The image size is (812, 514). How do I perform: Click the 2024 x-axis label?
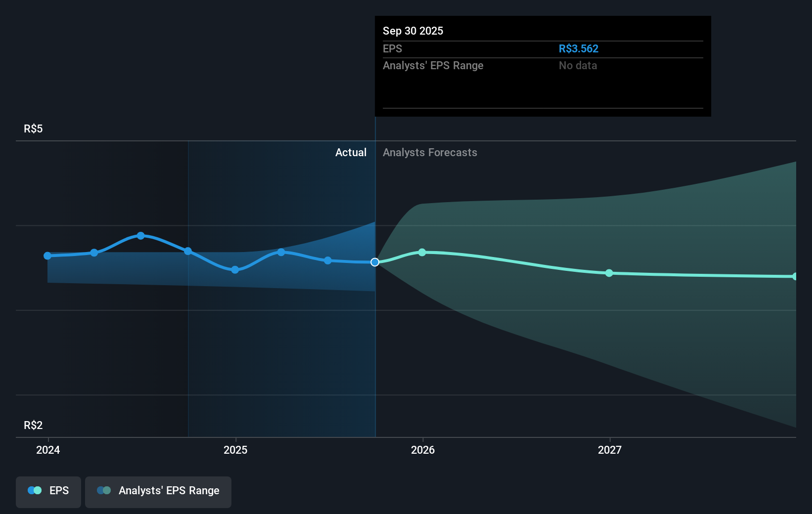[48, 450]
